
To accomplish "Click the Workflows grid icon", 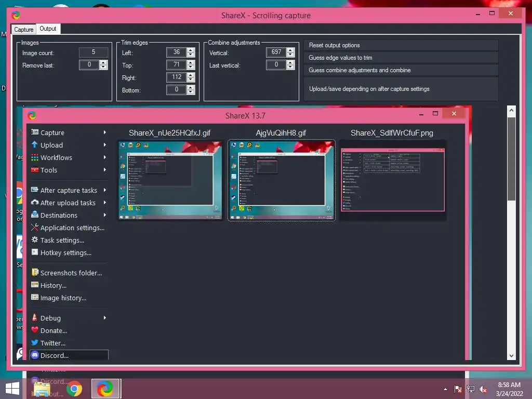I will [x=35, y=157].
